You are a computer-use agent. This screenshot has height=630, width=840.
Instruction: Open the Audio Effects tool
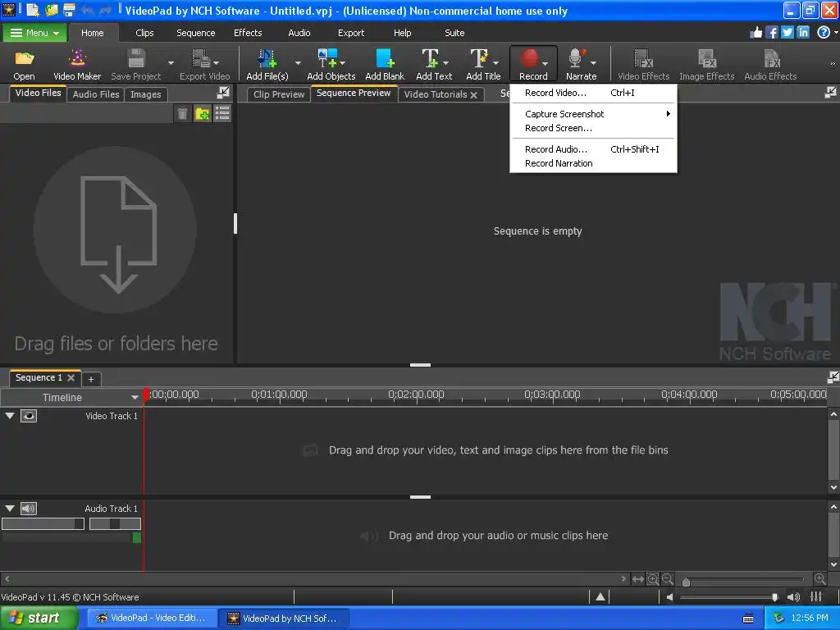tap(770, 64)
